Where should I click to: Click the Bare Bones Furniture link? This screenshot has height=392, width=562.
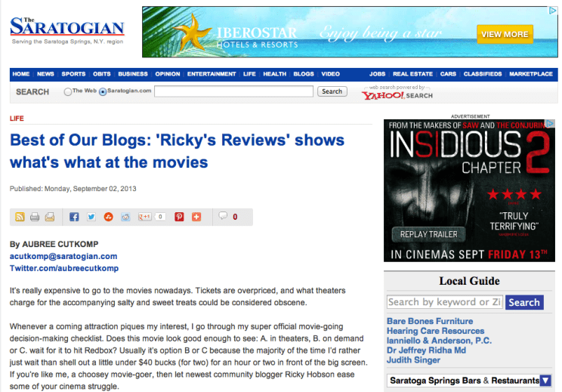pyautogui.click(x=430, y=321)
